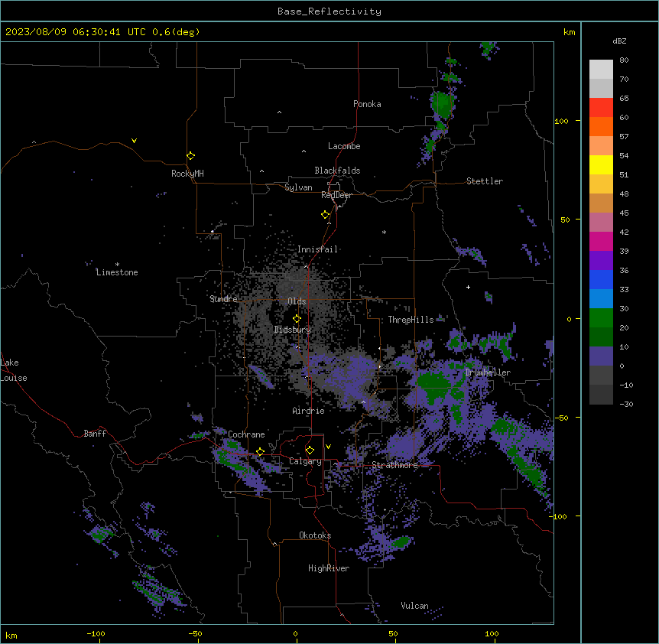Click the 80 dBZ legend value
This screenshot has width=659, height=644.
pos(624,60)
